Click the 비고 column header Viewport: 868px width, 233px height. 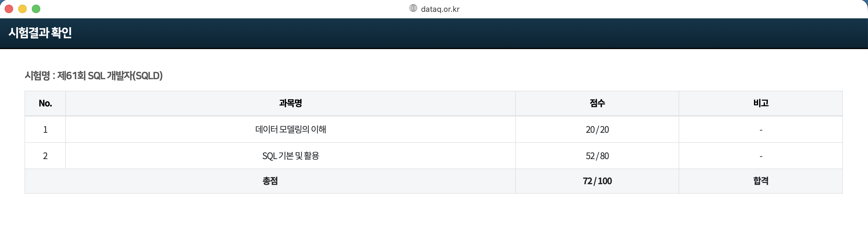761,103
